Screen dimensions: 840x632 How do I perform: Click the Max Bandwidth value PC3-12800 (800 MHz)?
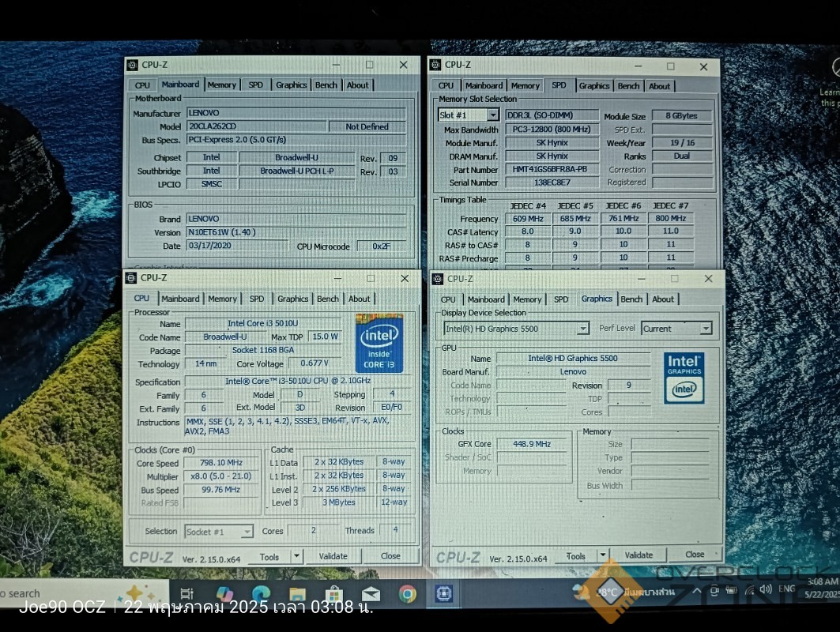click(552, 129)
